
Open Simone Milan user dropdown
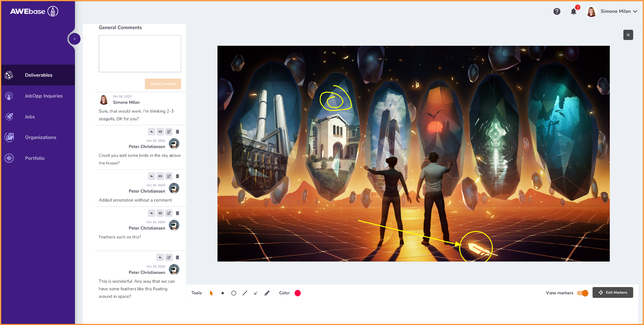(618, 12)
